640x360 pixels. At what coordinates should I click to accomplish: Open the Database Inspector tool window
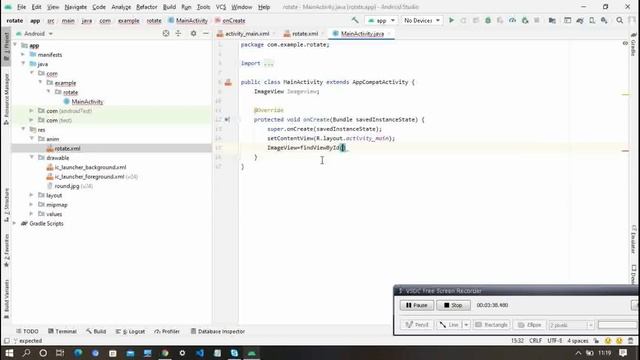[218, 331]
